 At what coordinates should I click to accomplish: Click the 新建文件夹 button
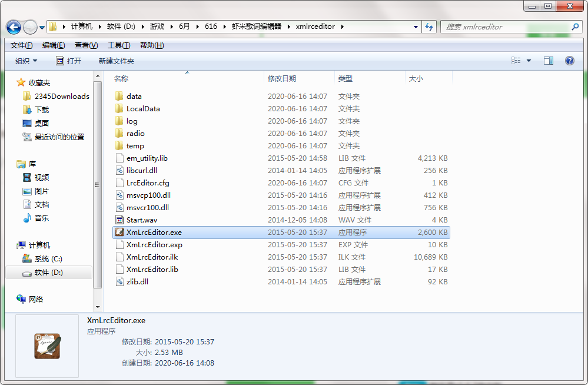tap(116, 61)
